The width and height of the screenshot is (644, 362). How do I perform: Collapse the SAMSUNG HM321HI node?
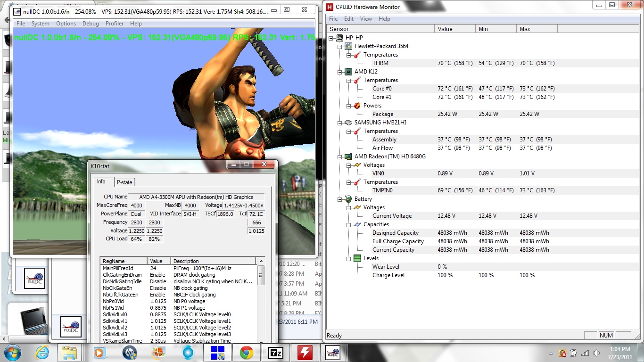[340, 123]
